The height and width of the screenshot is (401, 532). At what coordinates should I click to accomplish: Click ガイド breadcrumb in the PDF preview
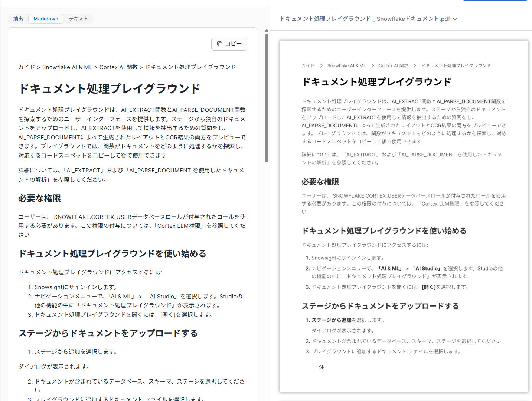[308, 66]
